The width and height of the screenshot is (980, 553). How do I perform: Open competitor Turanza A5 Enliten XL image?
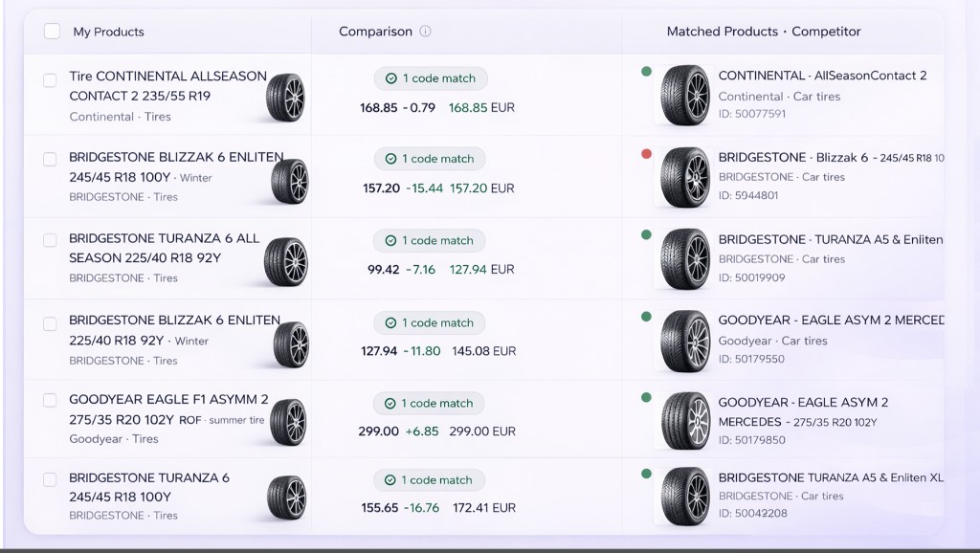683,496
